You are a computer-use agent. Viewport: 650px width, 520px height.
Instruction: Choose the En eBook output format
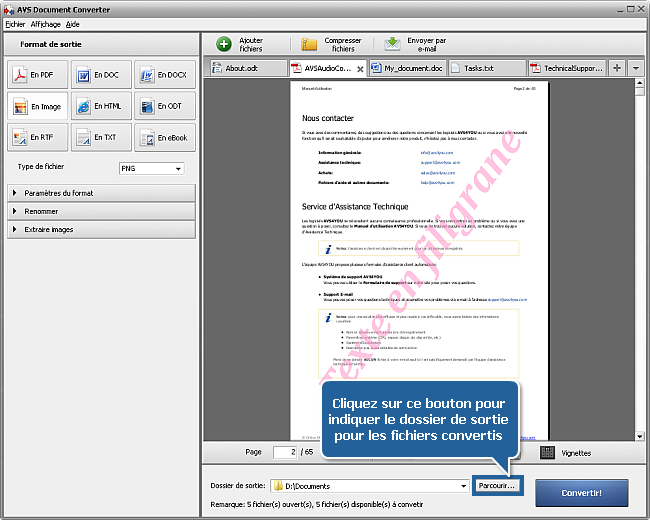pyautogui.click(x=165, y=137)
